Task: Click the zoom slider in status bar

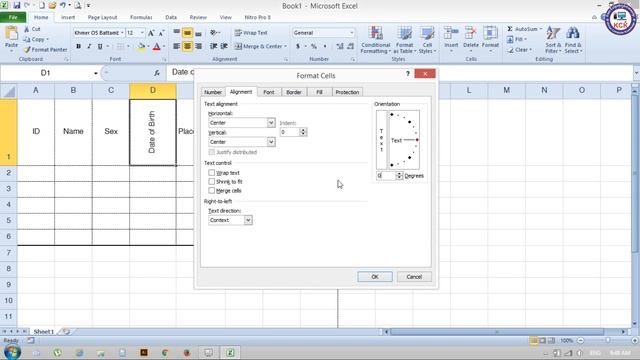Action: pyautogui.click(x=607, y=340)
